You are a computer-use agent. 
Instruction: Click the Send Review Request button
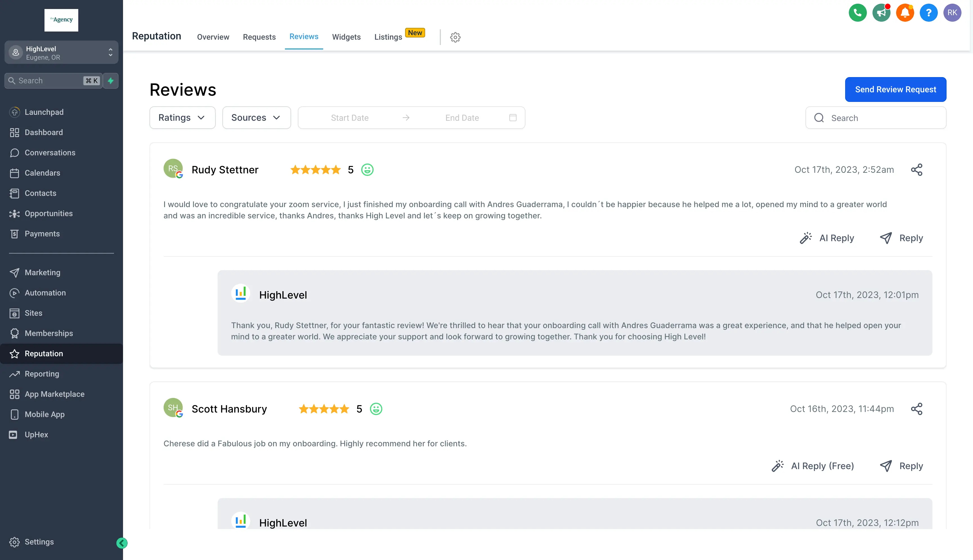pyautogui.click(x=895, y=89)
